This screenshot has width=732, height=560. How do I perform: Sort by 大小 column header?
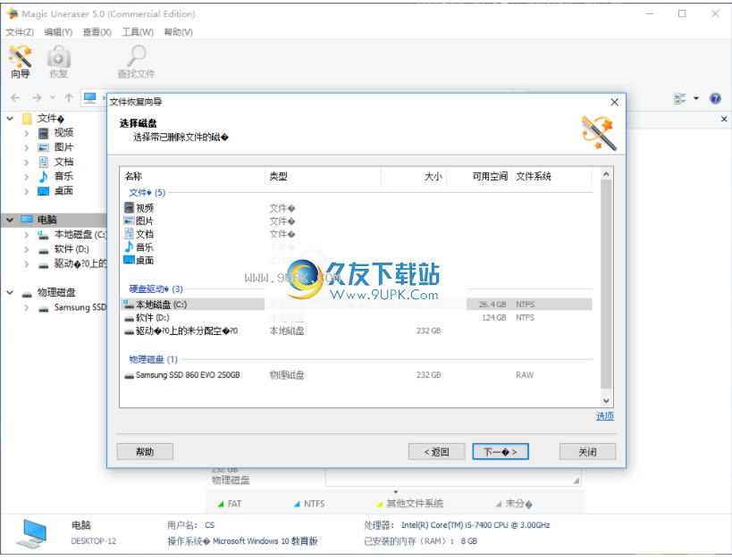414,177
